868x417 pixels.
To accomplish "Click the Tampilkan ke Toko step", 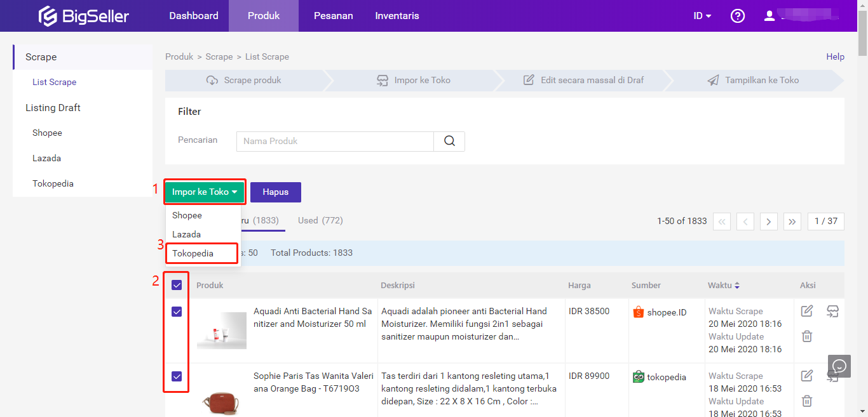I will pyautogui.click(x=754, y=81).
